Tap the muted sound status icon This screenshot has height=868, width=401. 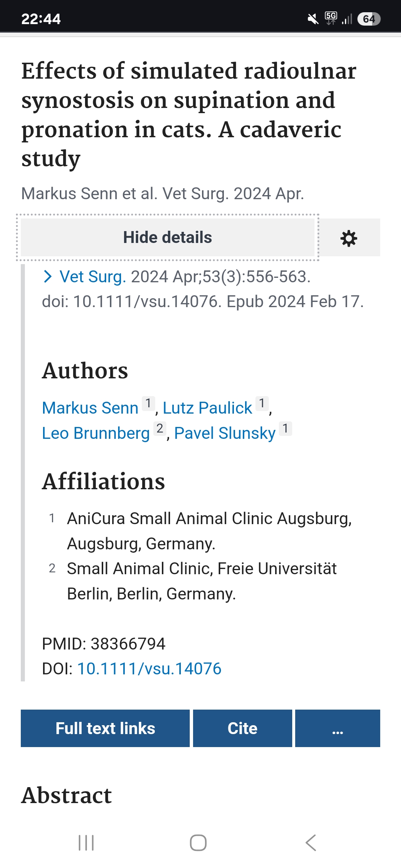313,19
